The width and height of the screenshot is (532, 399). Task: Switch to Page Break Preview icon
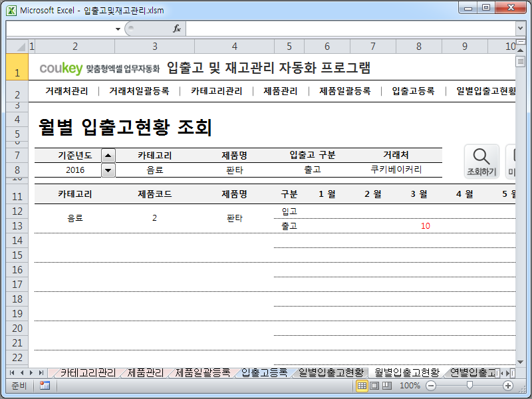pyautogui.click(x=387, y=386)
